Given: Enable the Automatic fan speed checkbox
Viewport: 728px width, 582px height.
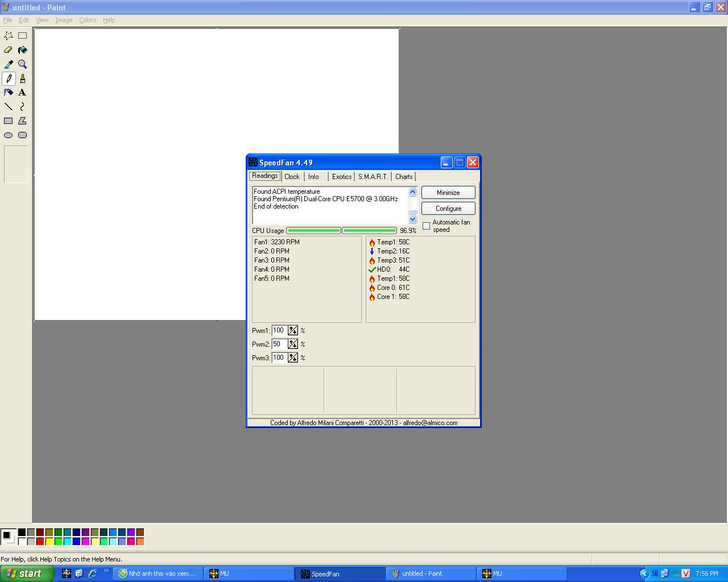Looking at the screenshot, I should click(x=427, y=226).
